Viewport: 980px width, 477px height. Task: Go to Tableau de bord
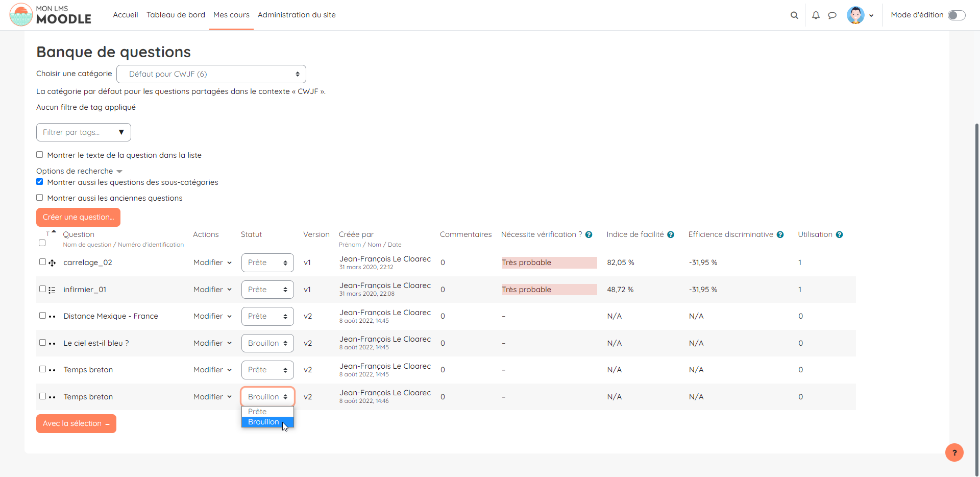pos(176,15)
